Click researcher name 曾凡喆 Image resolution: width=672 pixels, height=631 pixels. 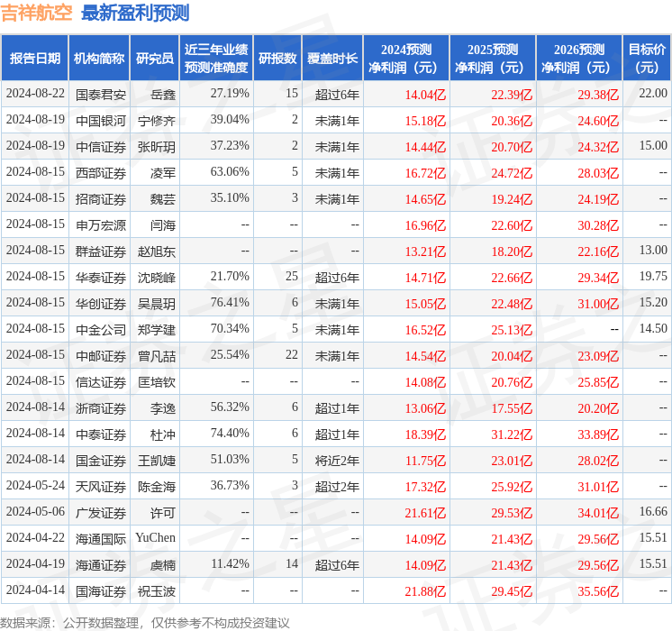click(x=157, y=356)
